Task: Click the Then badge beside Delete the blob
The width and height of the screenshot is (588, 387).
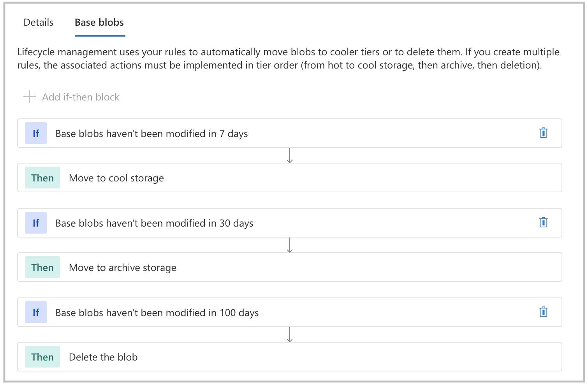Action: click(x=42, y=357)
